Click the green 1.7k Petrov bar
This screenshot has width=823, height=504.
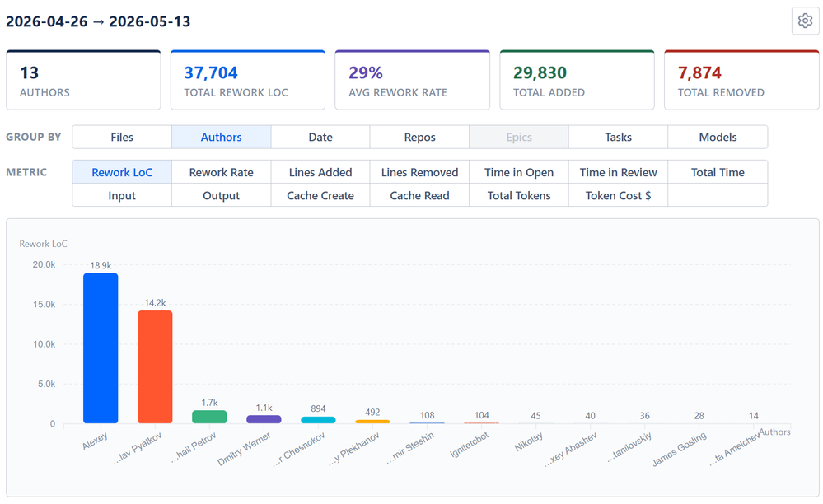coord(209,417)
